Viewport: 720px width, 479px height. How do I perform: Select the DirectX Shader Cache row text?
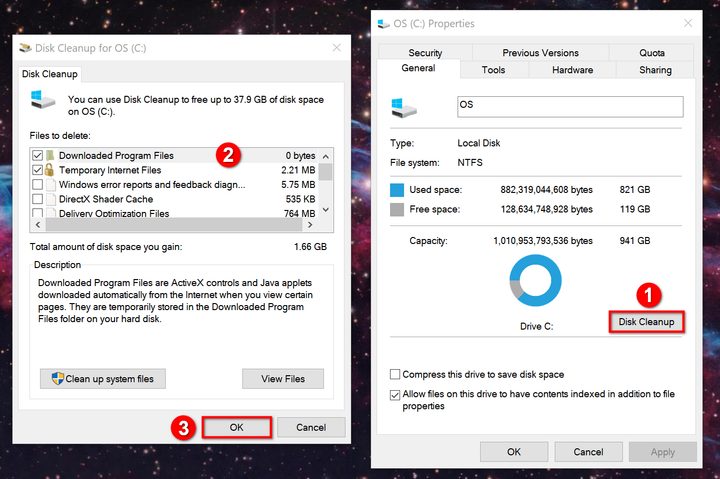pyautogui.click(x=106, y=199)
